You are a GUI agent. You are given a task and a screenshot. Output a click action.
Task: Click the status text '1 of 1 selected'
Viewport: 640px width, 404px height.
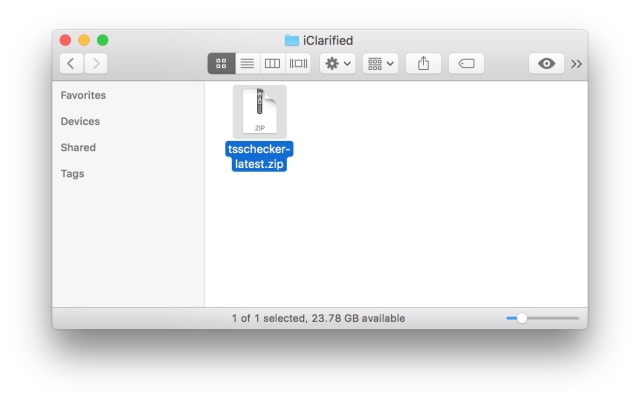point(269,318)
